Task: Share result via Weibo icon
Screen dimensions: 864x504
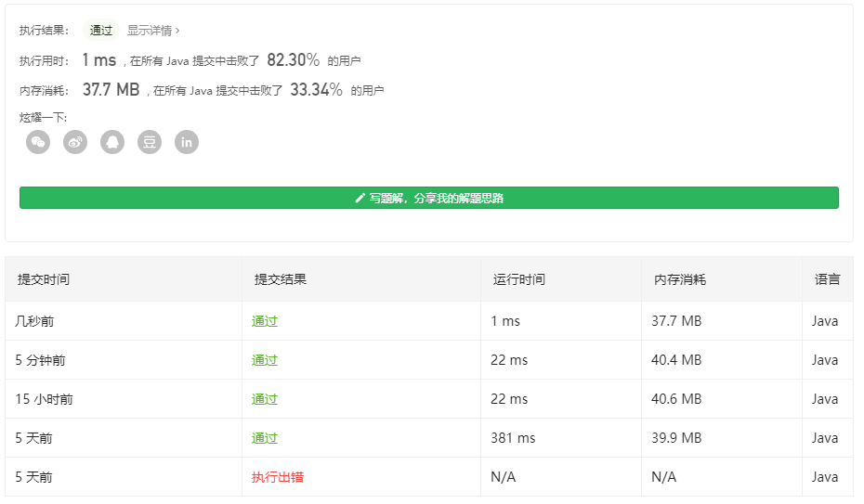Action: 75,142
